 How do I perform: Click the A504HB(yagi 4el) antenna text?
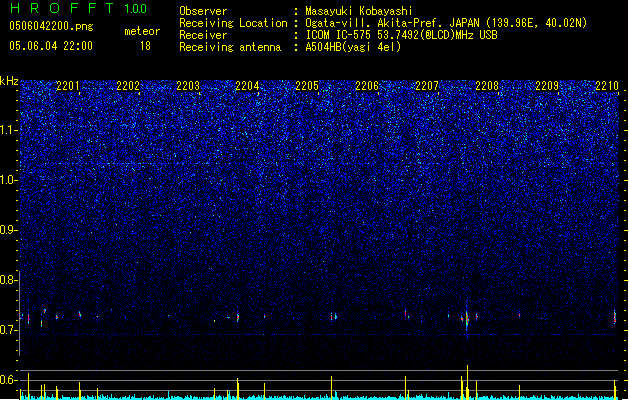pos(353,47)
